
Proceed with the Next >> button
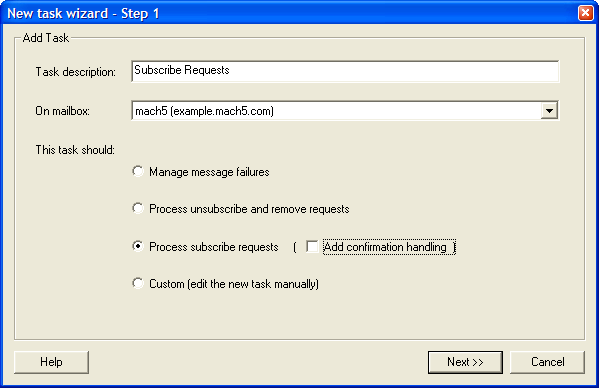point(465,362)
